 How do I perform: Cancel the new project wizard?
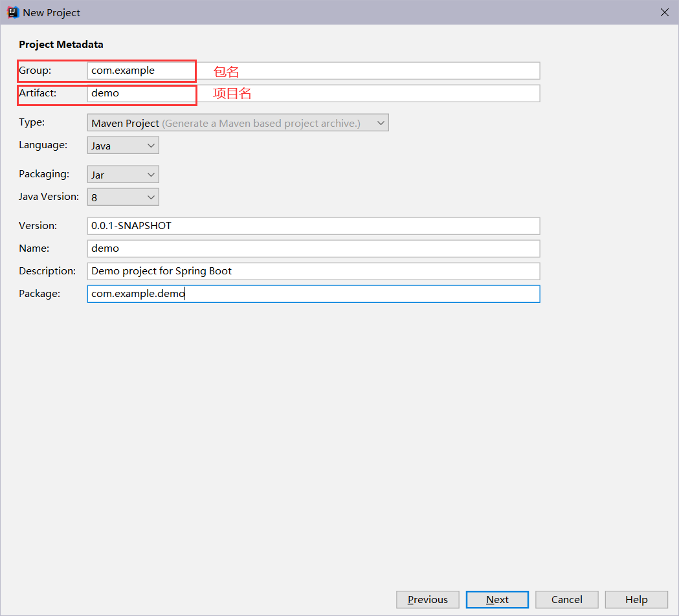click(x=567, y=600)
